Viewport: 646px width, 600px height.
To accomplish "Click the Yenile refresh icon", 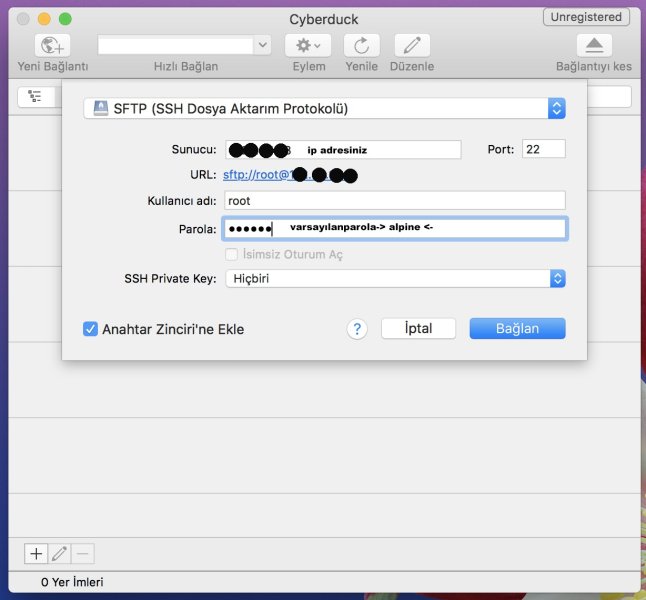I will 362,45.
